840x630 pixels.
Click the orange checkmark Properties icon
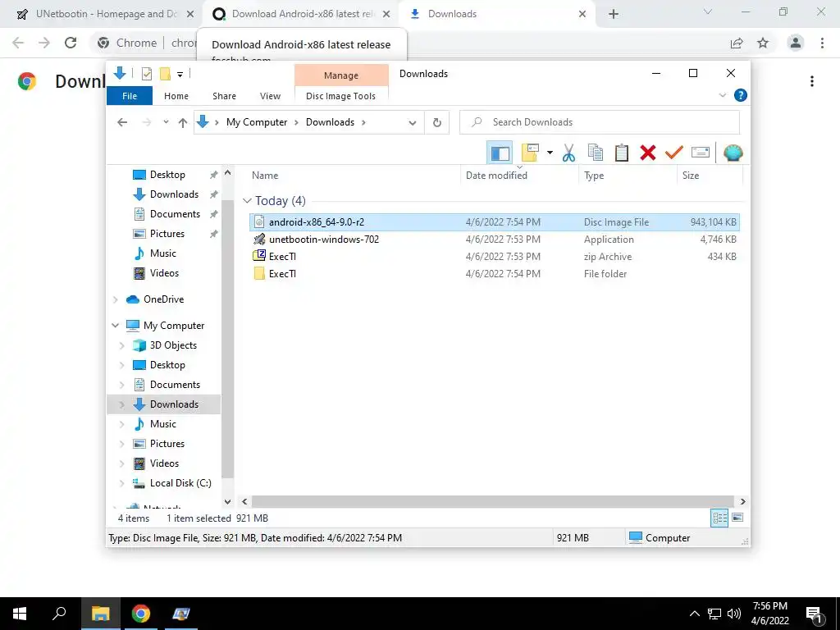pos(674,153)
